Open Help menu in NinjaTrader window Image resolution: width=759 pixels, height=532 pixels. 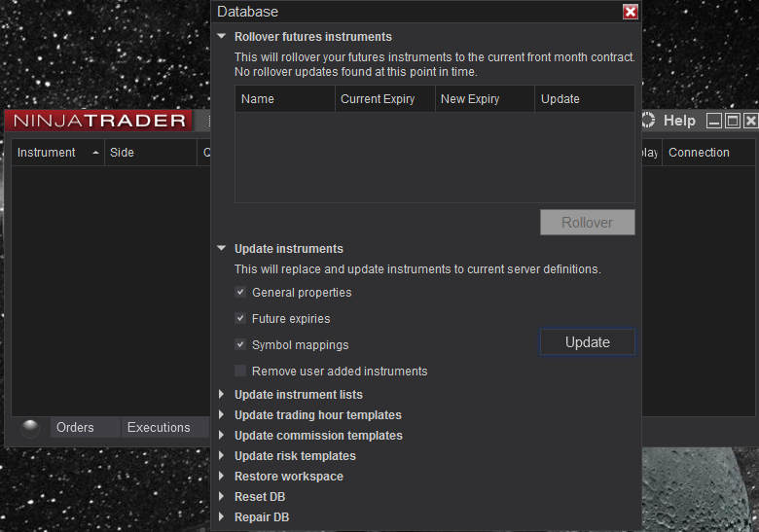pyautogui.click(x=679, y=121)
